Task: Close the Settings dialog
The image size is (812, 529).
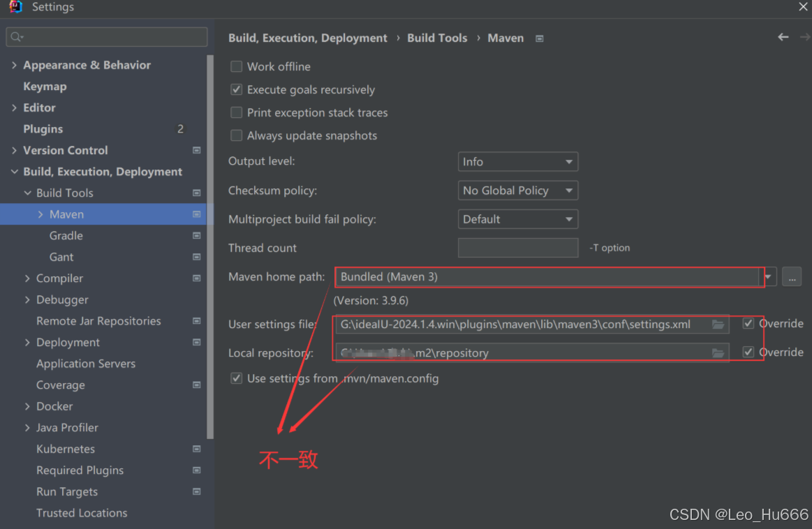Action: (803, 7)
